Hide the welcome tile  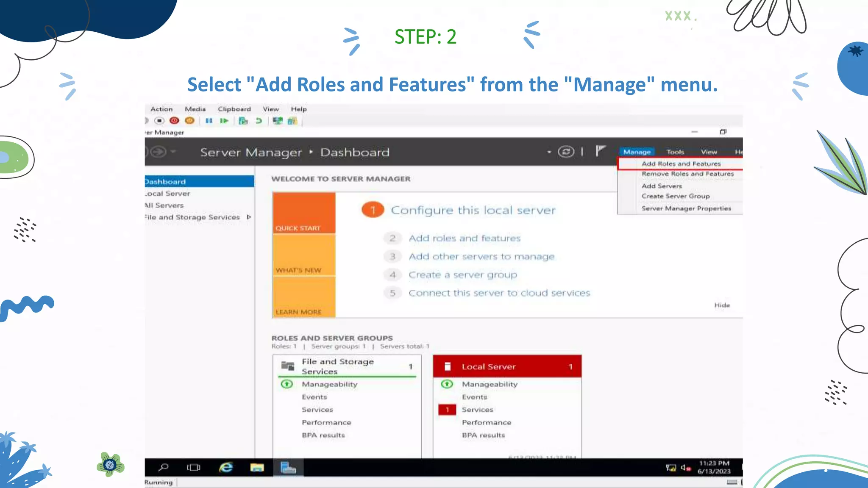[x=722, y=305]
